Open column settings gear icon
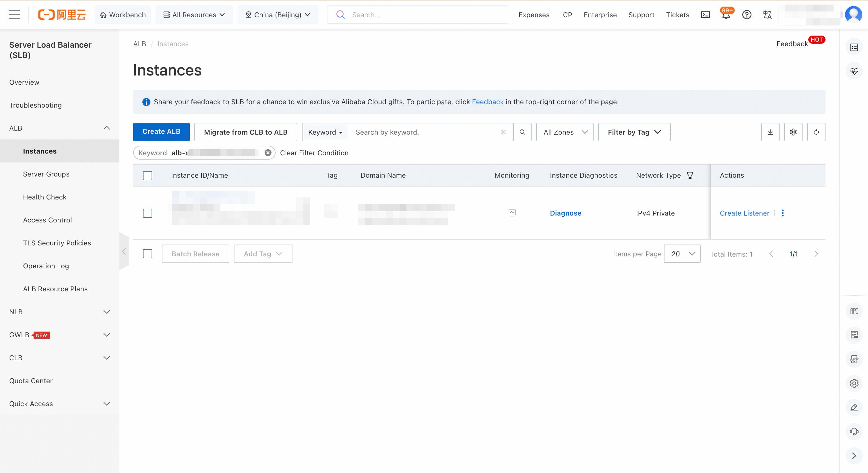 pos(793,132)
